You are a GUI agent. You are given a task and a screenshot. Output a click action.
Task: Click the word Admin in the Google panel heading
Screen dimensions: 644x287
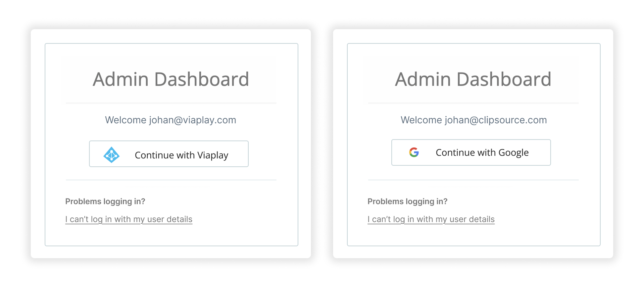[423, 80]
